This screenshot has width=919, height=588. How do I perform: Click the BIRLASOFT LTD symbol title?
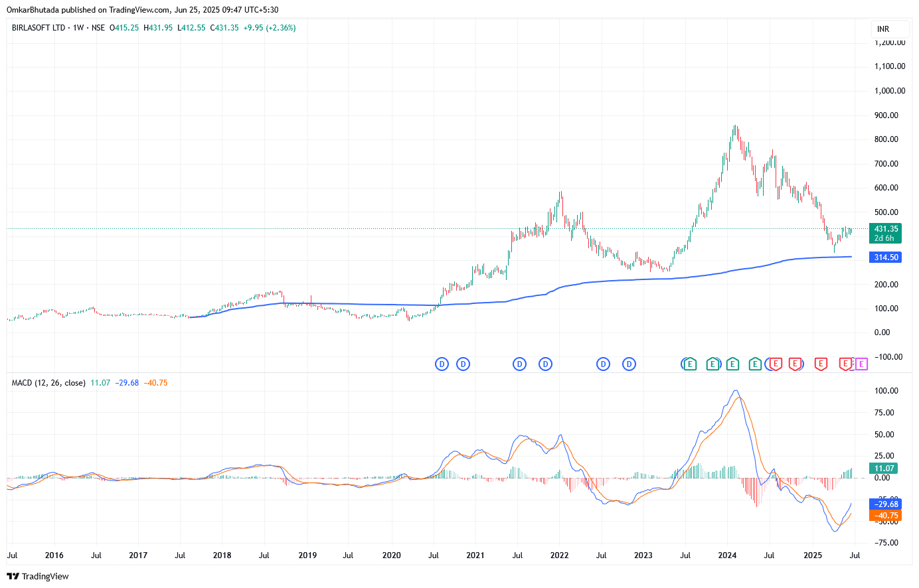click(39, 28)
